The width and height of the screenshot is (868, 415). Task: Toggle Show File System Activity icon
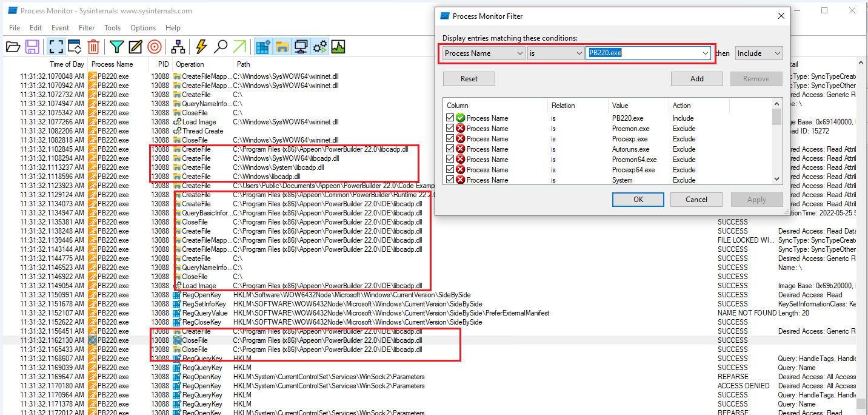[282, 46]
